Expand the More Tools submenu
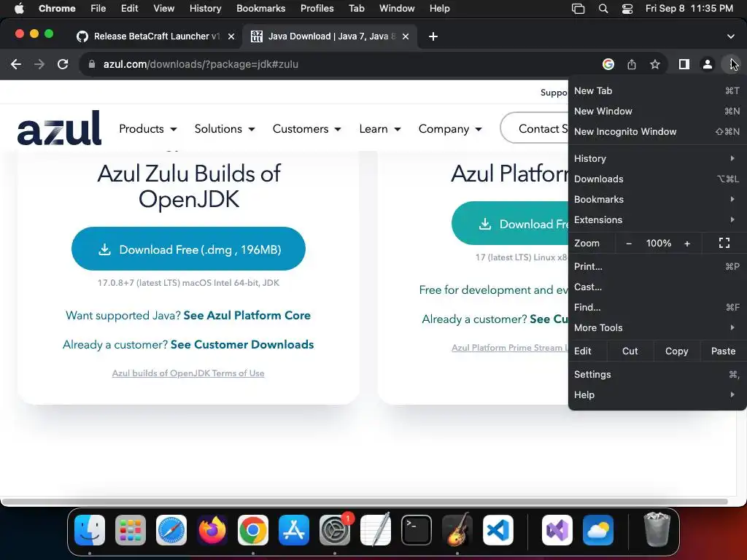The height and width of the screenshot is (560, 747). 657,327
